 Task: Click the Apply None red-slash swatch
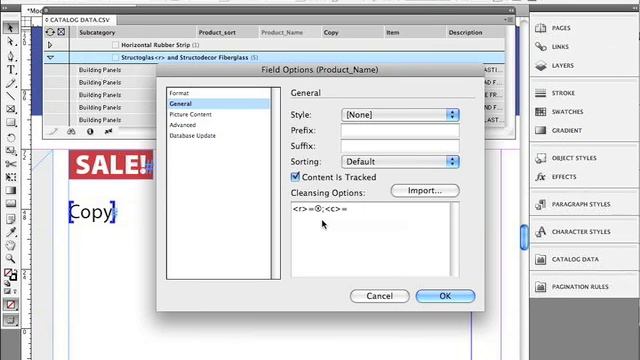coord(11,304)
